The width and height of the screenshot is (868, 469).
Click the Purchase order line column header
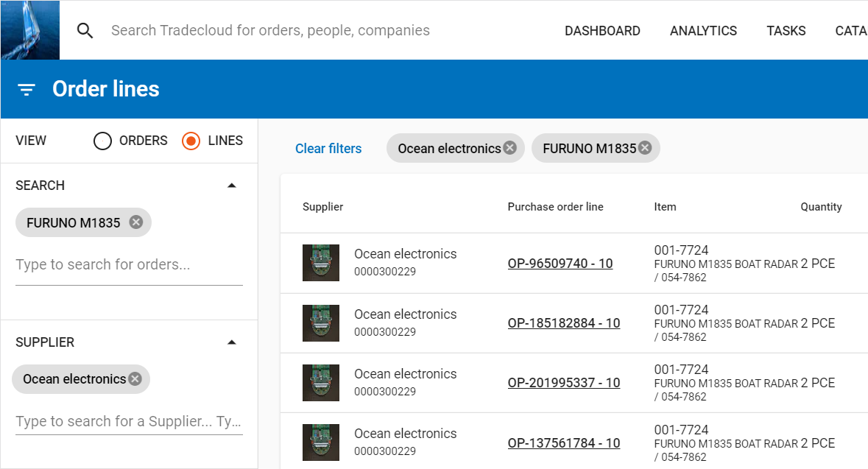coord(555,207)
